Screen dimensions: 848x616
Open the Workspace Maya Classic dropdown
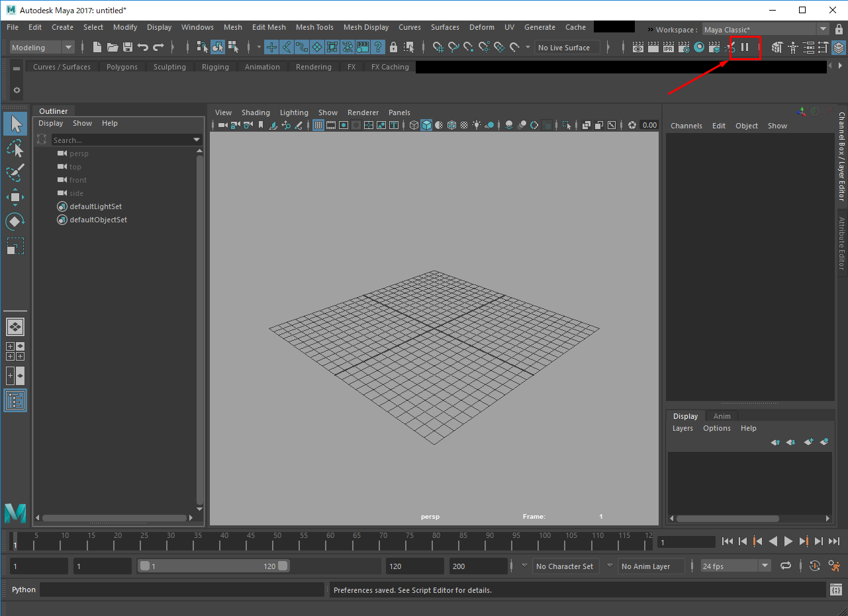(765, 30)
